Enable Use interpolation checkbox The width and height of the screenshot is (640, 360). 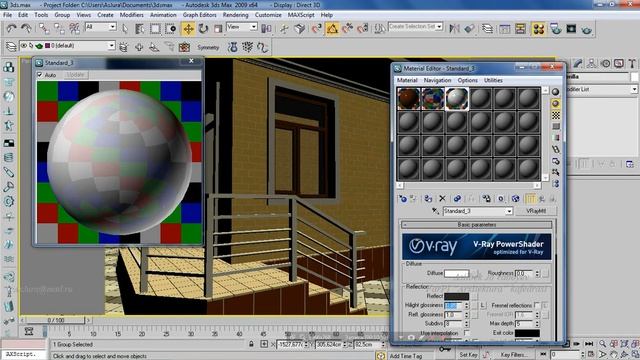click(466, 333)
